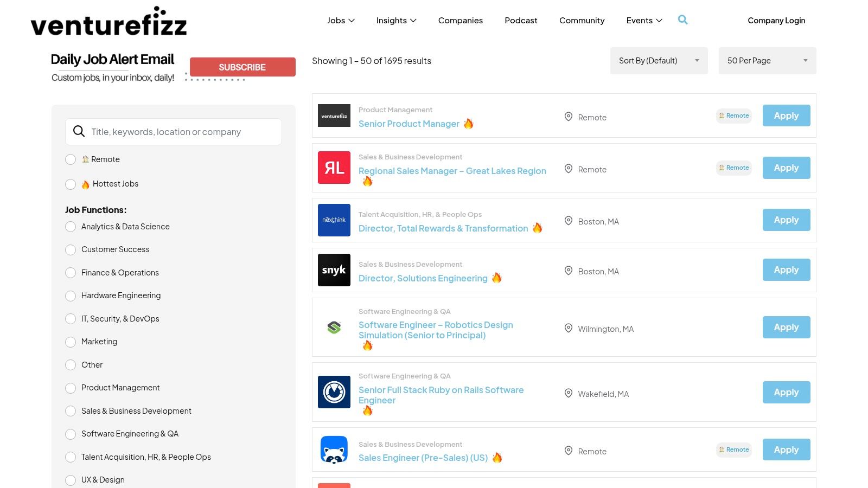Click the fire icon next to Senior Product Manager
Image resolution: width=868 pixels, height=488 pixels.
(469, 124)
